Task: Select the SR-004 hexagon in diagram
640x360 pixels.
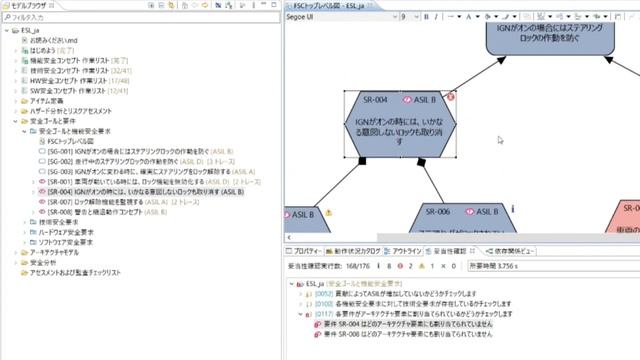Action: 400,124
